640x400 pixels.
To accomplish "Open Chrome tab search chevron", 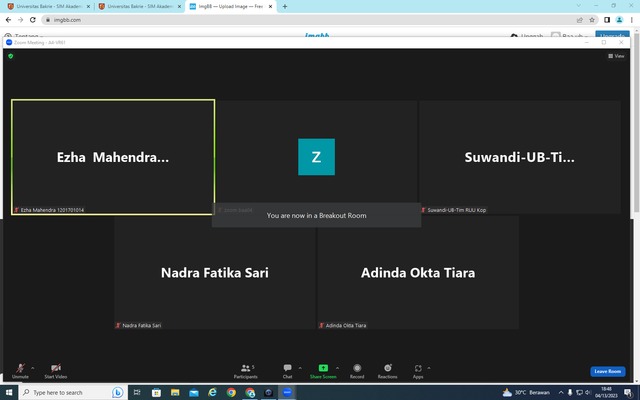I will click(578, 6).
